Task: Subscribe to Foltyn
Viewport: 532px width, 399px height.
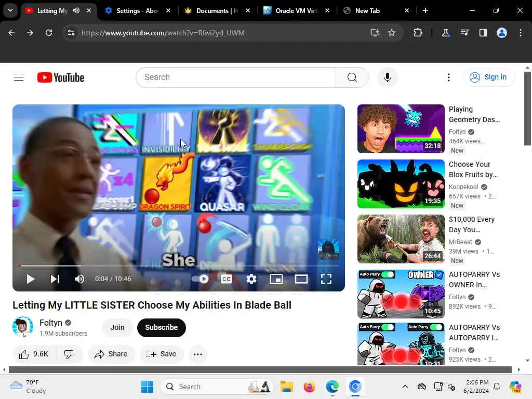Action: coord(162,327)
